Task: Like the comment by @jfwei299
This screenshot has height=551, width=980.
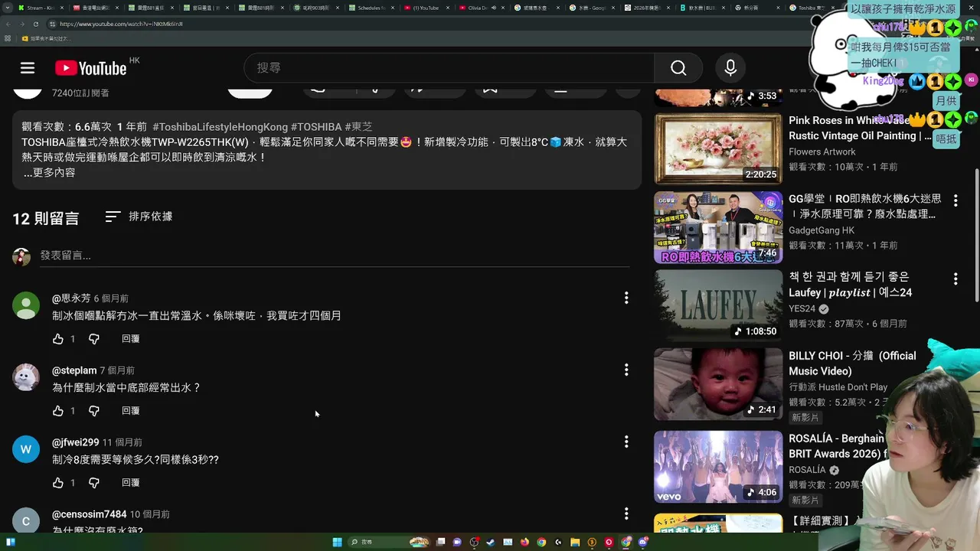Action: coord(58,483)
